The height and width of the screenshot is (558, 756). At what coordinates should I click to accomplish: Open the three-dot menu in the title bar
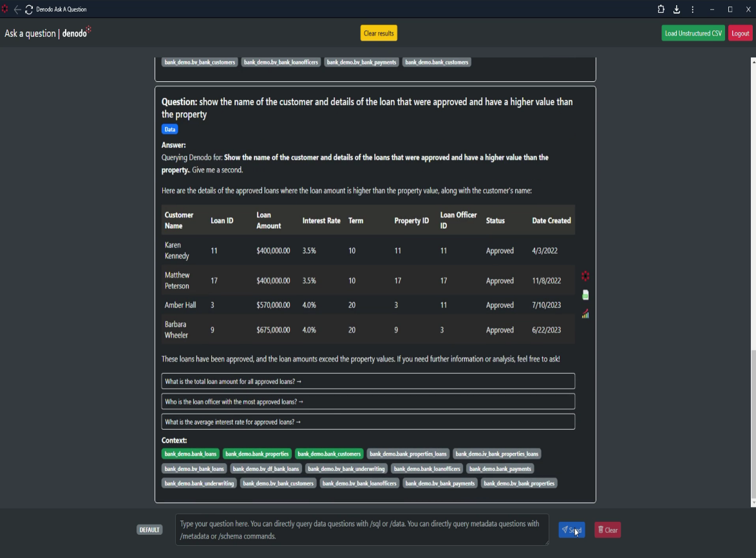click(692, 10)
